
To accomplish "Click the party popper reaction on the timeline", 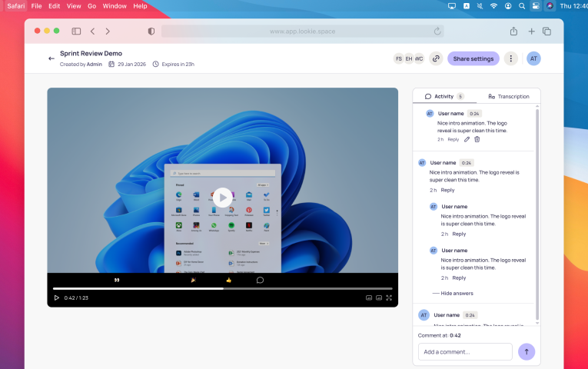I will (x=193, y=280).
